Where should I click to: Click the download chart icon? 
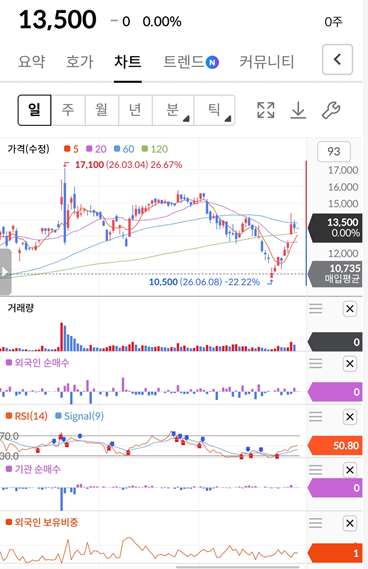(298, 110)
